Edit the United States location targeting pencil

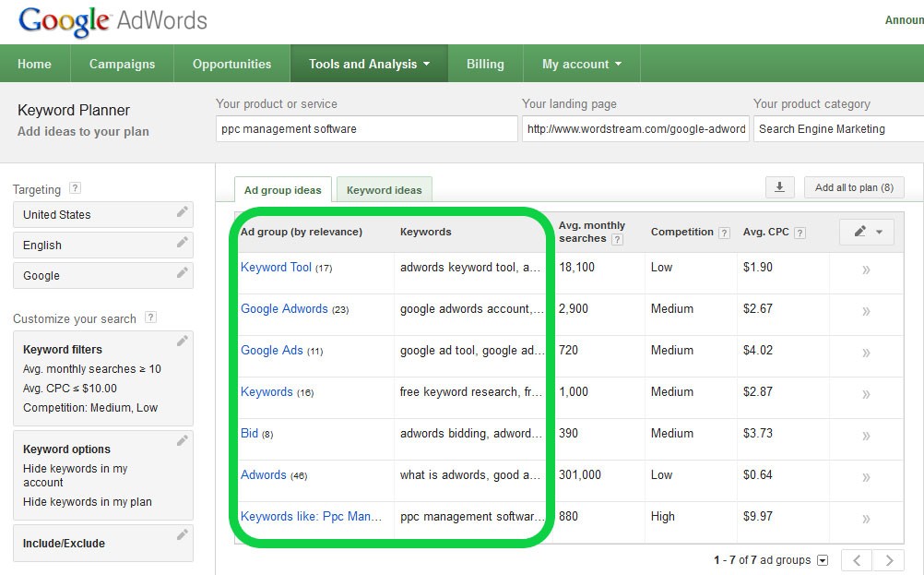point(183,211)
